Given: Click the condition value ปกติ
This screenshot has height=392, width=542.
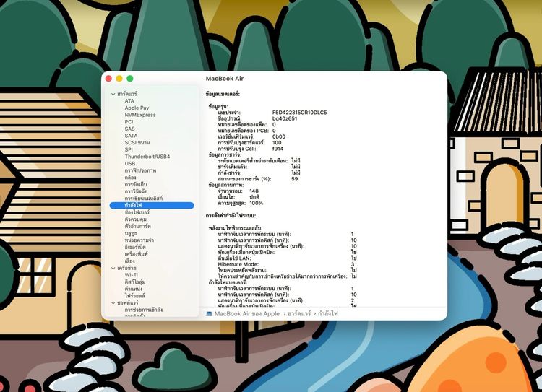Looking at the screenshot, I should point(254,197).
